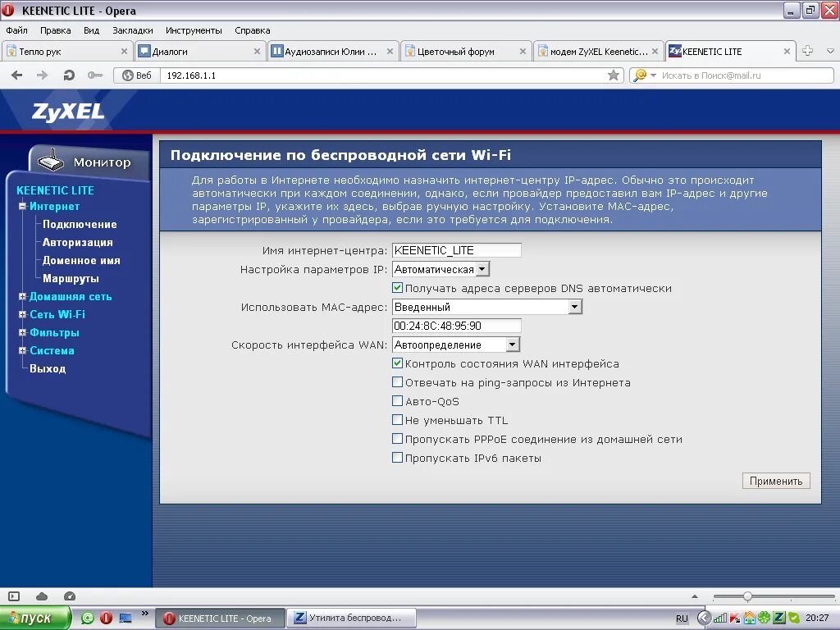This screenshot has height=630, width=840.
Task: Open the Вид menu
Action: click(91, 30)
